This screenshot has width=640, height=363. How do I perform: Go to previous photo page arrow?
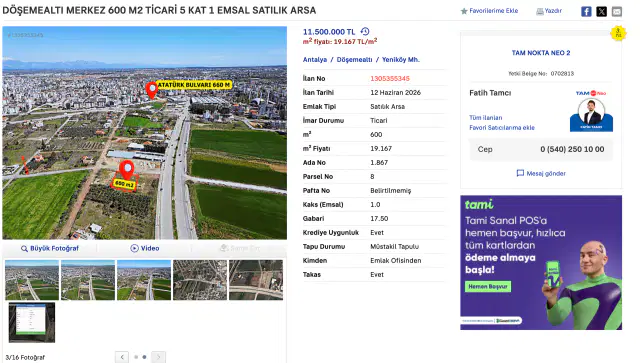pyautogui.click(x=122, y=357)
